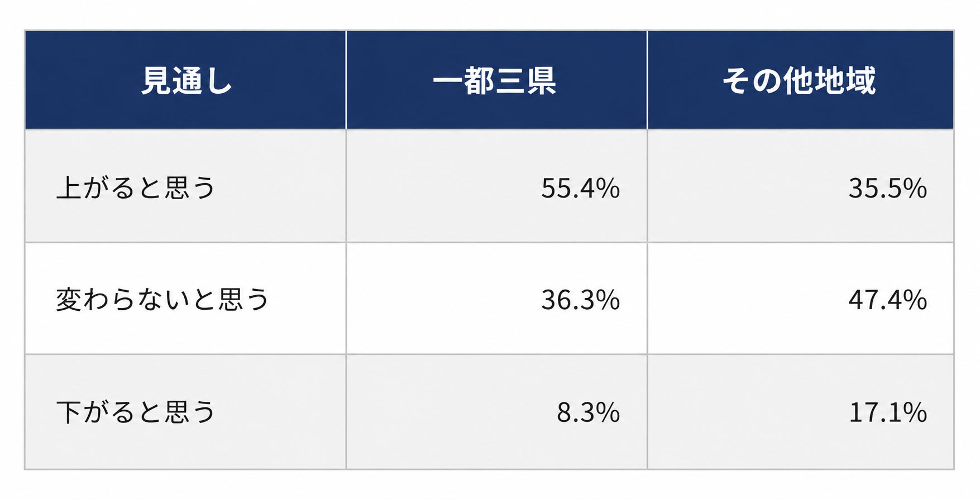The image size is (980, 500).
Task: Click the 8.3% cell
Action: click(588, 413)
